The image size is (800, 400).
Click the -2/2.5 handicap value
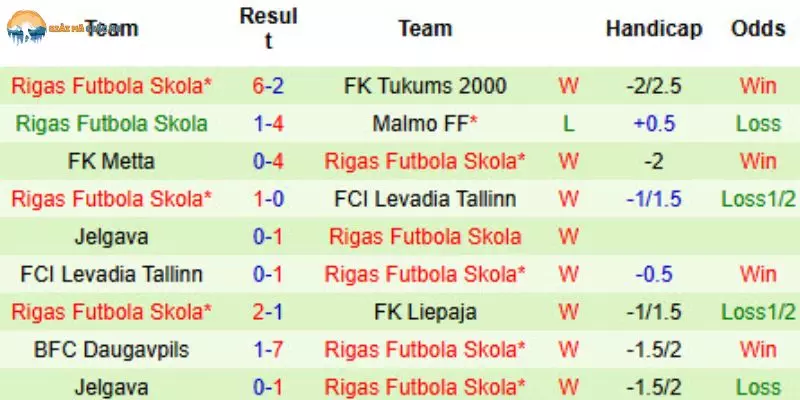tap(654, 86)
